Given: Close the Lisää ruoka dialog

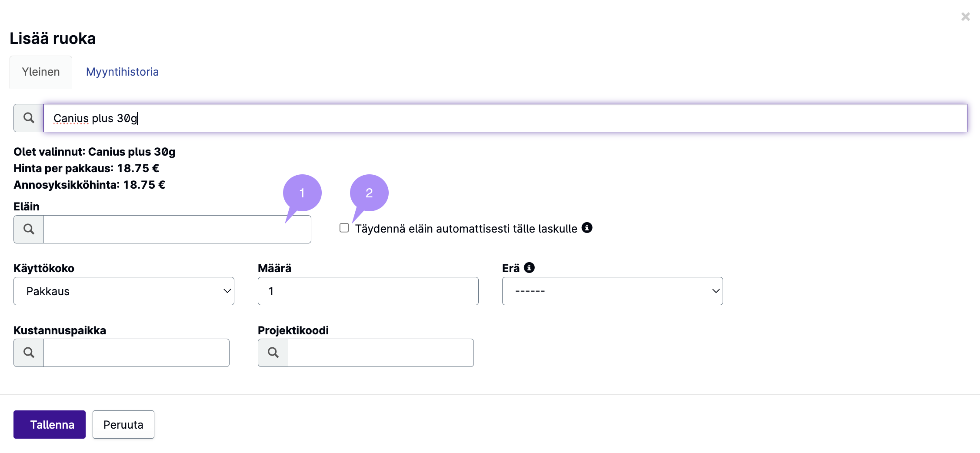Looking at the screenshot, I should click(966, 17).
